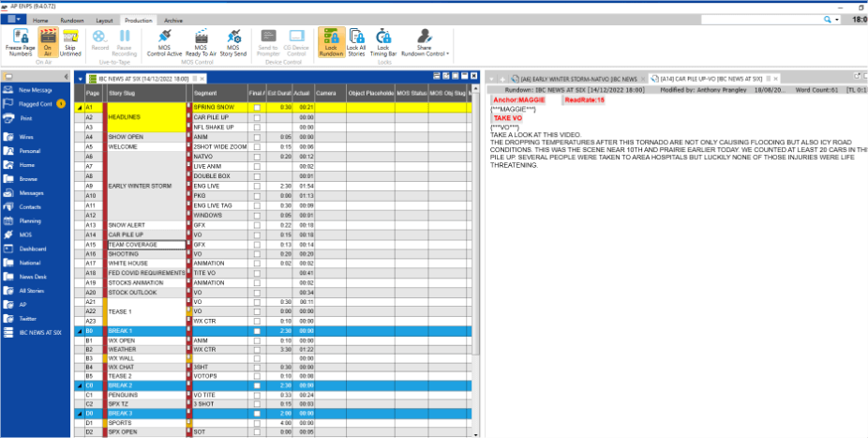Toggle the Lock Rundown button
868x438 pixels.
pyautogui.click(x=331, y=43)
